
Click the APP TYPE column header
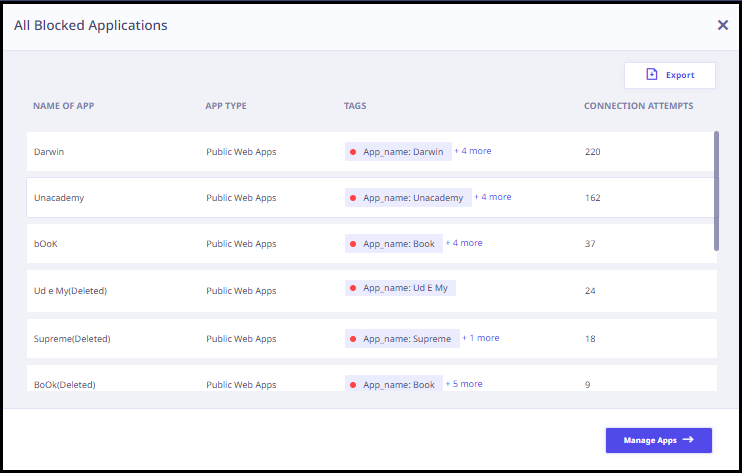coord(226,106)
